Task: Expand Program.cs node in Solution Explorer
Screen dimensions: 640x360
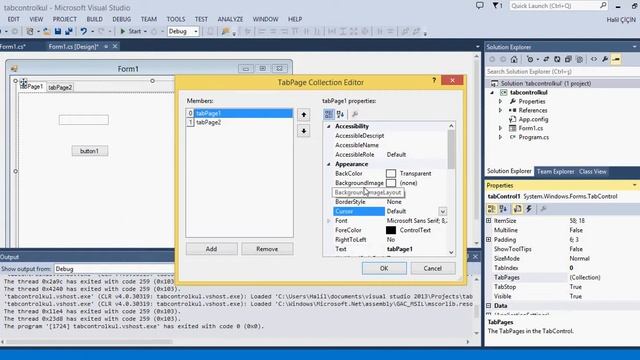Action: pyautogui.click(x=500, y=137)
